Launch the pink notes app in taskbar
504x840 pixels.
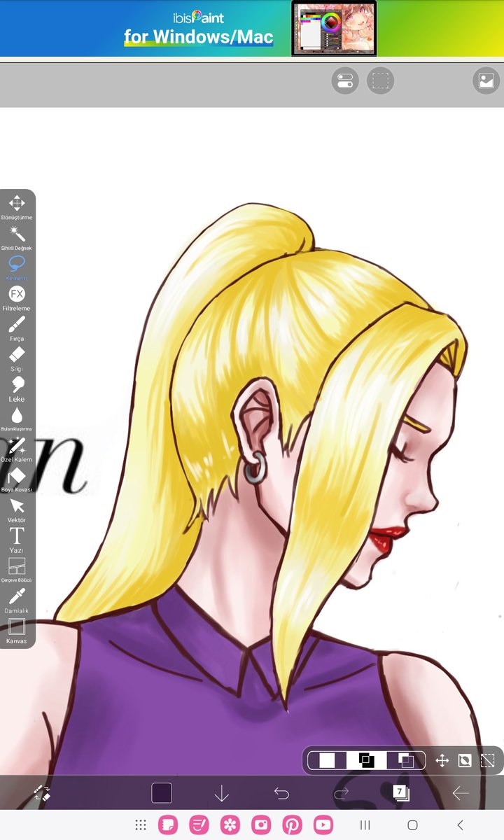pyautogui.click(x=198, y=825)
